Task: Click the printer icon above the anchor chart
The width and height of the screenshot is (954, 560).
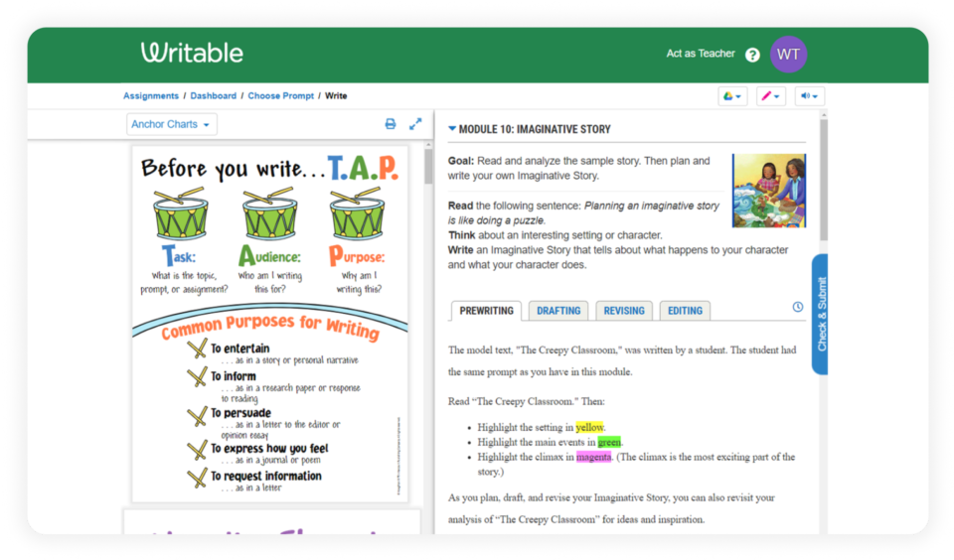Action: pos(391,124)
